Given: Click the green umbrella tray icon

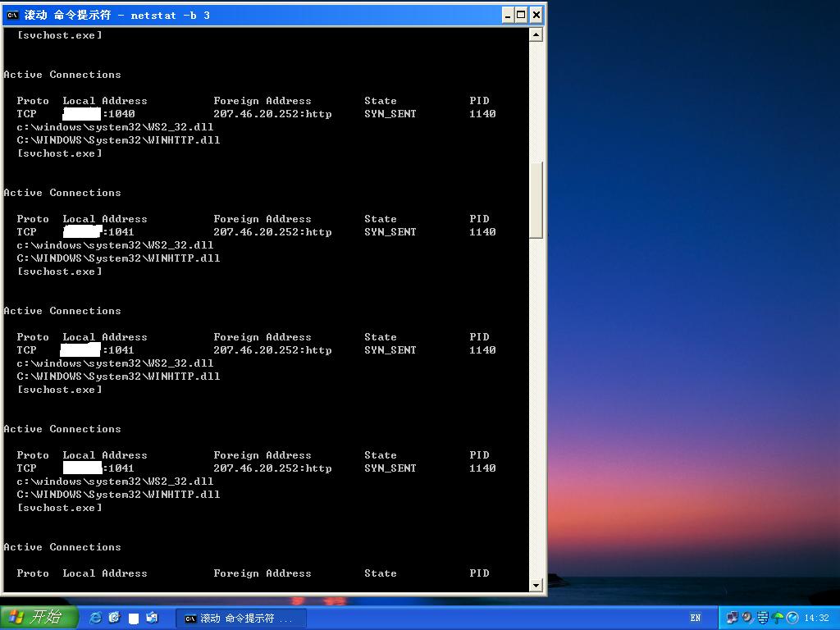Looking at the screenshot, I should (778, 618).
